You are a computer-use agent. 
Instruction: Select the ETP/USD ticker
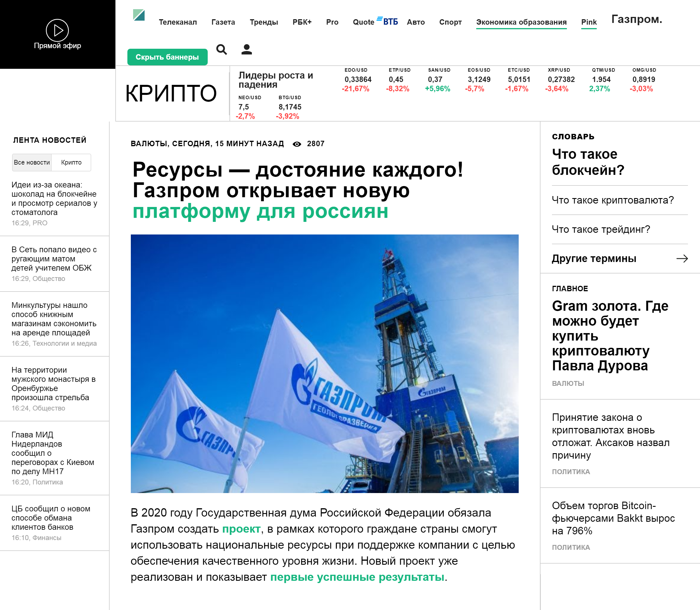[x=398, y=80]
